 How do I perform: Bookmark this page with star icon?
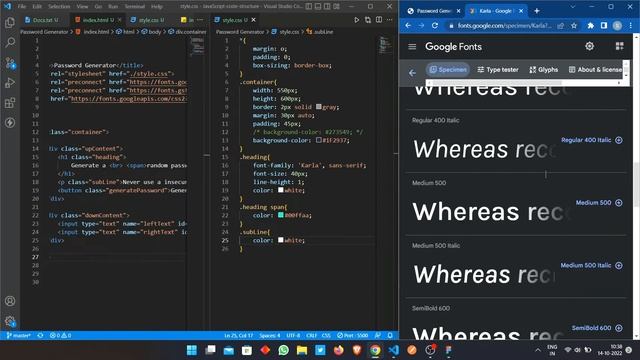pos(574,25)
